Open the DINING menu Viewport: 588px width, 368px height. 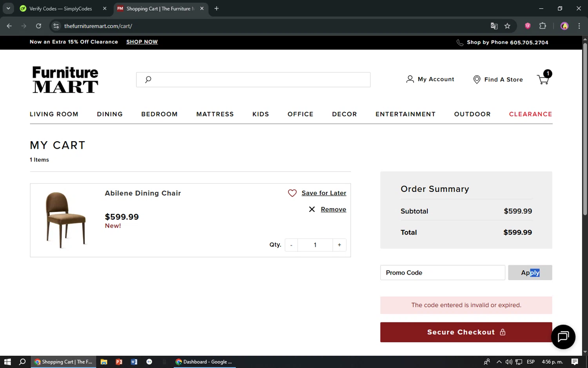tap(110, 114)
